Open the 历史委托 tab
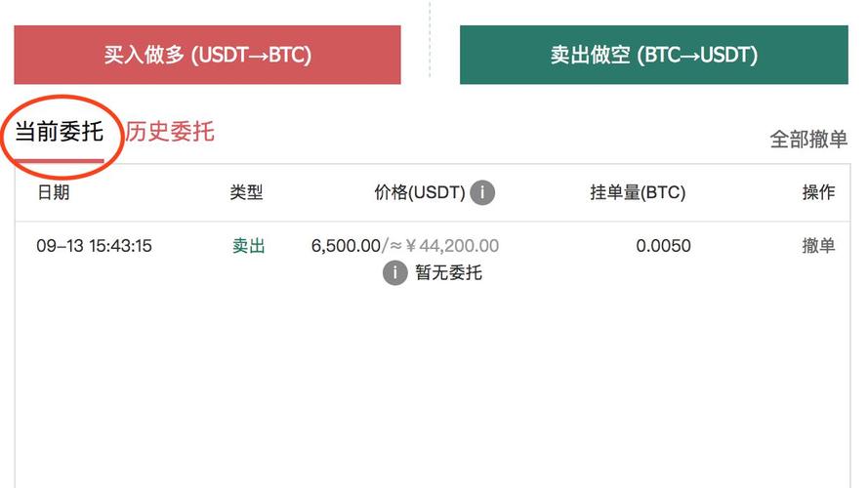This screenshot has width=868, height=488. (x=170, y=132)
